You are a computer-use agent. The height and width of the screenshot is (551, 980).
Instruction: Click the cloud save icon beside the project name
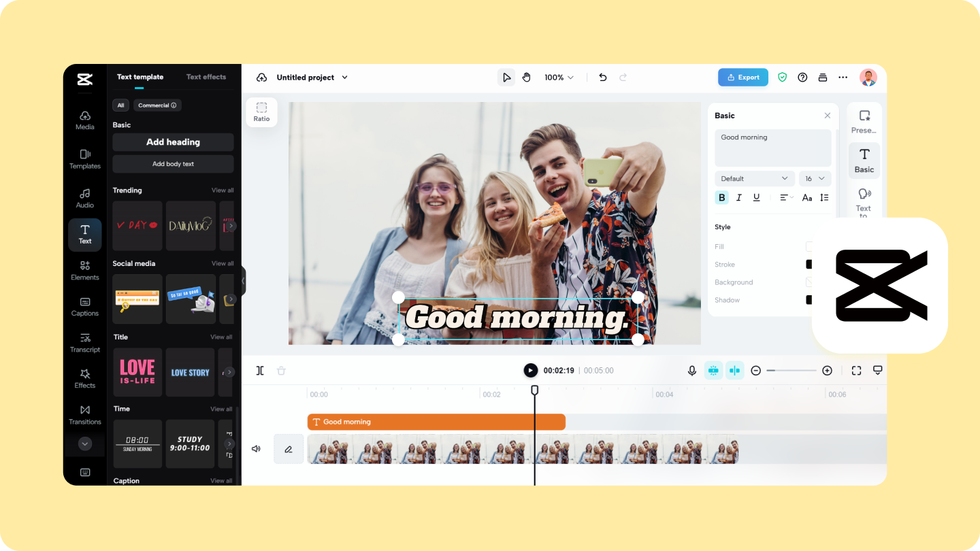click(261, 78)
